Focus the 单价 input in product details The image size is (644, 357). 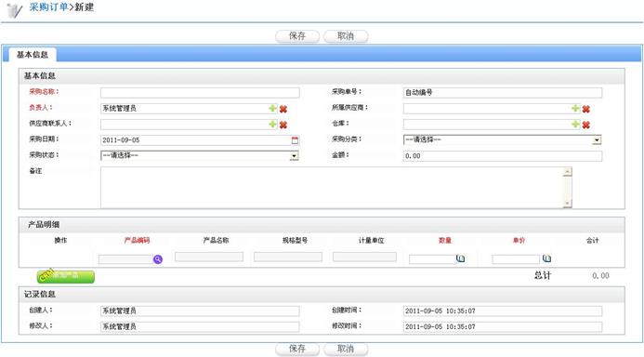click(516, 259)
